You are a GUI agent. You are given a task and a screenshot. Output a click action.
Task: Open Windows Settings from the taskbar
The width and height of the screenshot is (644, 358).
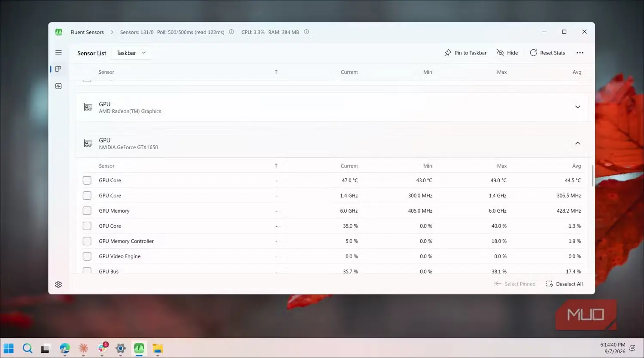pyautogui.click(x=121, y=348)
